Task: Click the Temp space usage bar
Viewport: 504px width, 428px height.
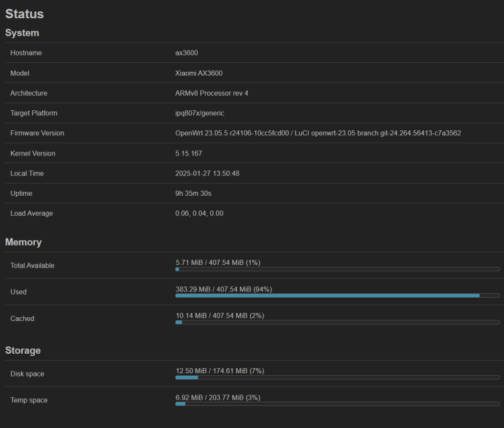Action: 338,404
